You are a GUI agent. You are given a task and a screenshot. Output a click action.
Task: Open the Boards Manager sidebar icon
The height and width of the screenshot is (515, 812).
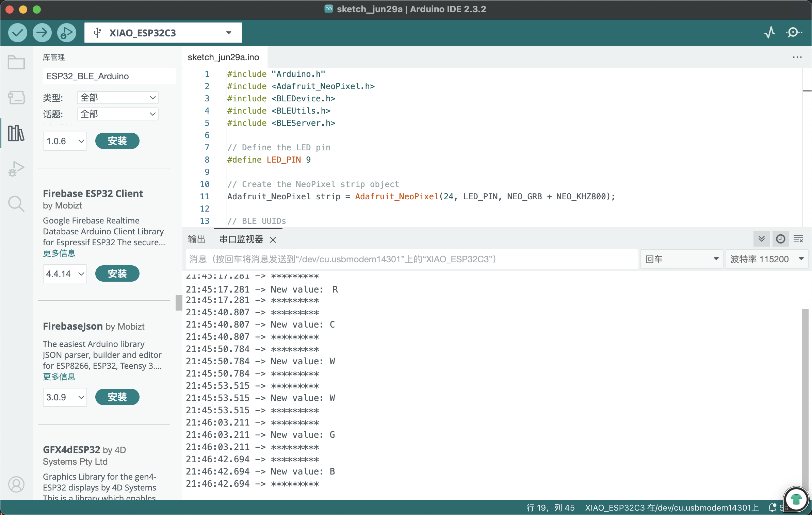(x=16, y=98)
